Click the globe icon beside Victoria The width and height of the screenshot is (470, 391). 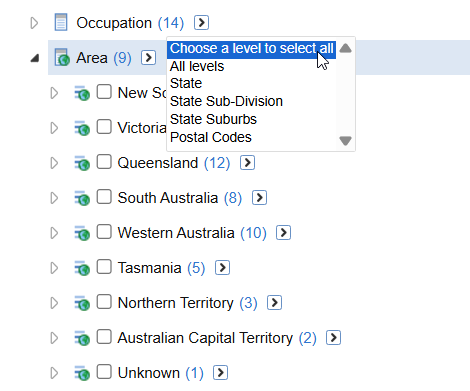point(82,128)
